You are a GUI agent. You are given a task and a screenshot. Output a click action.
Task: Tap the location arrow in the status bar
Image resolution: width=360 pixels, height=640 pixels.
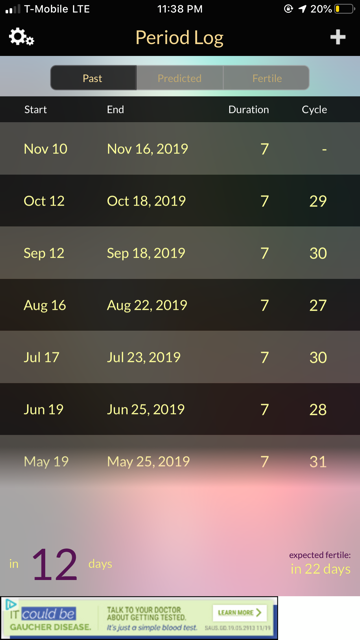click(302, 9)
